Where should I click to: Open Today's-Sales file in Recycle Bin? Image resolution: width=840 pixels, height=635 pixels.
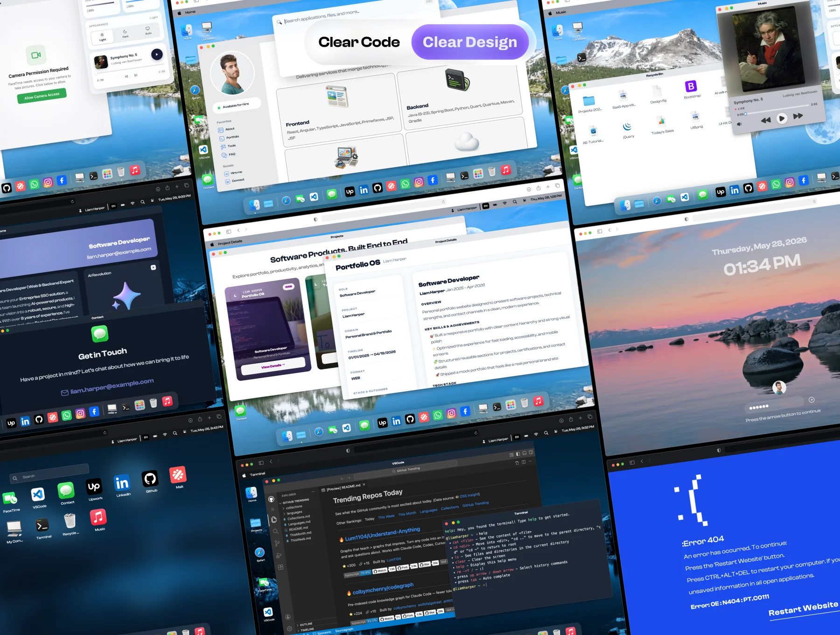[661, 121]
